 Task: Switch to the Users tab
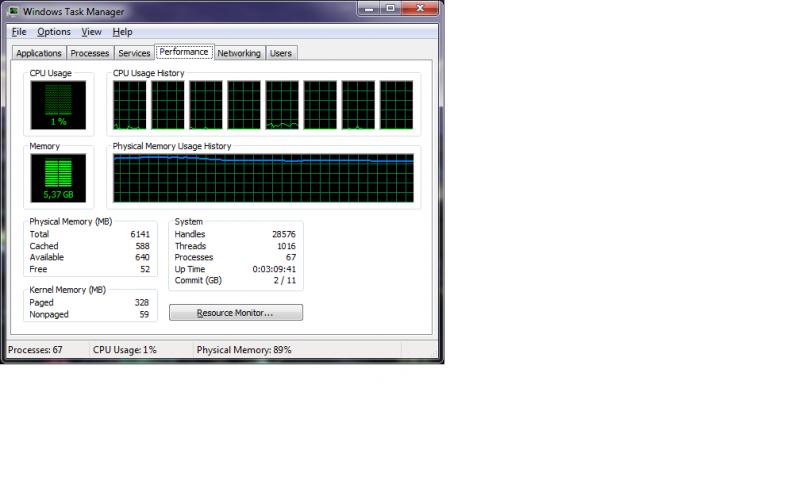[281, 53]
